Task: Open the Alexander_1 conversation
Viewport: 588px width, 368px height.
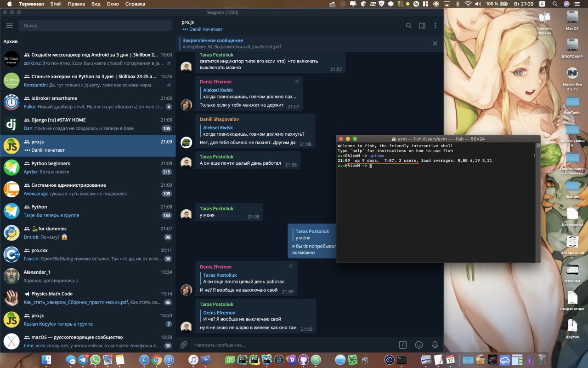Action: pyautogui.click(x=88, y=276)
